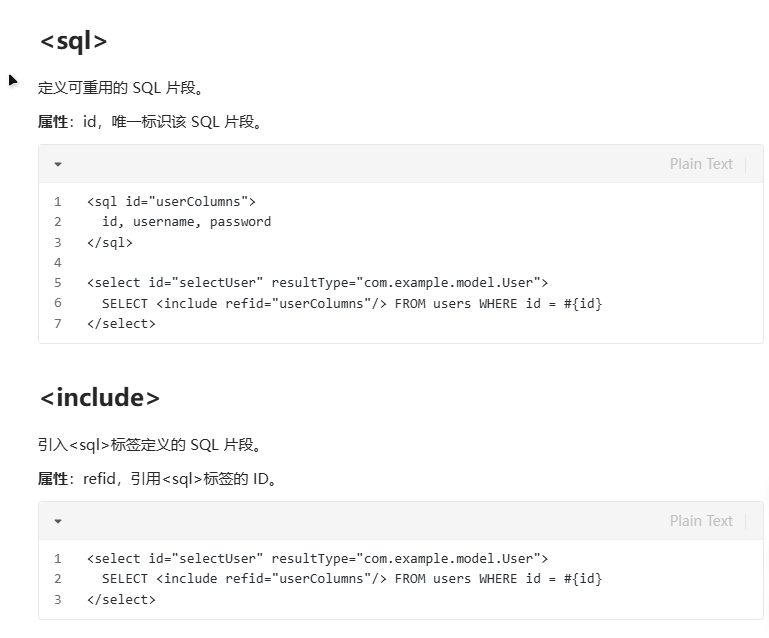Click first line of the second code block

tap(317, 559)
